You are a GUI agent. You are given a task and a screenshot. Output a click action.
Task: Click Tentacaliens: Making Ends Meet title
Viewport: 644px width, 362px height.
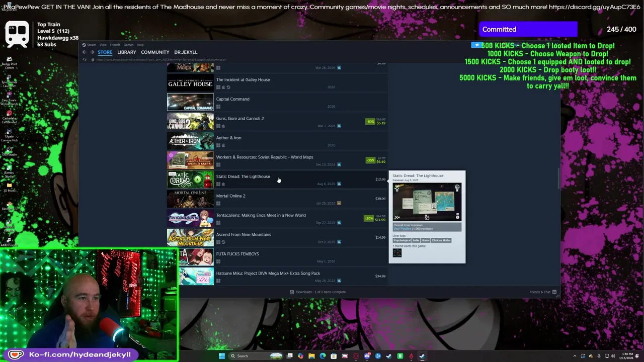tap(261, 215)
